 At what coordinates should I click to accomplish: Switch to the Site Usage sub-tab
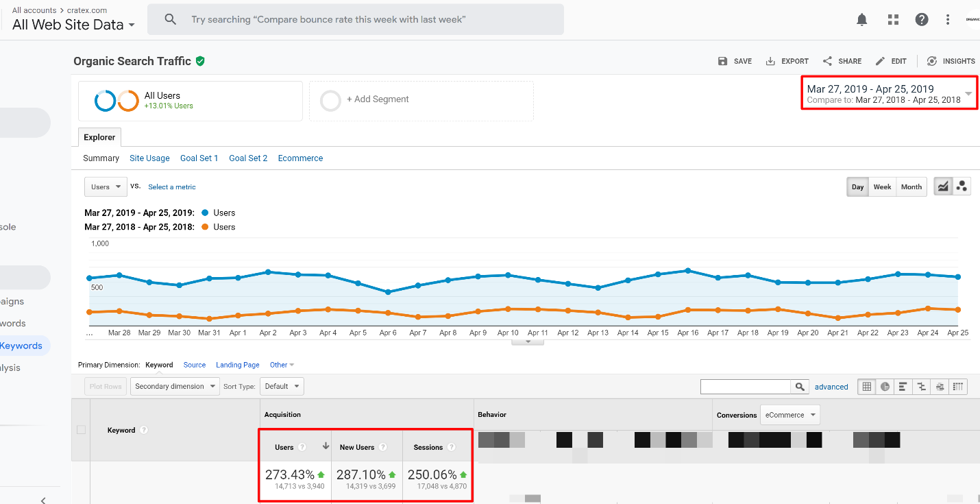[149, 158]
